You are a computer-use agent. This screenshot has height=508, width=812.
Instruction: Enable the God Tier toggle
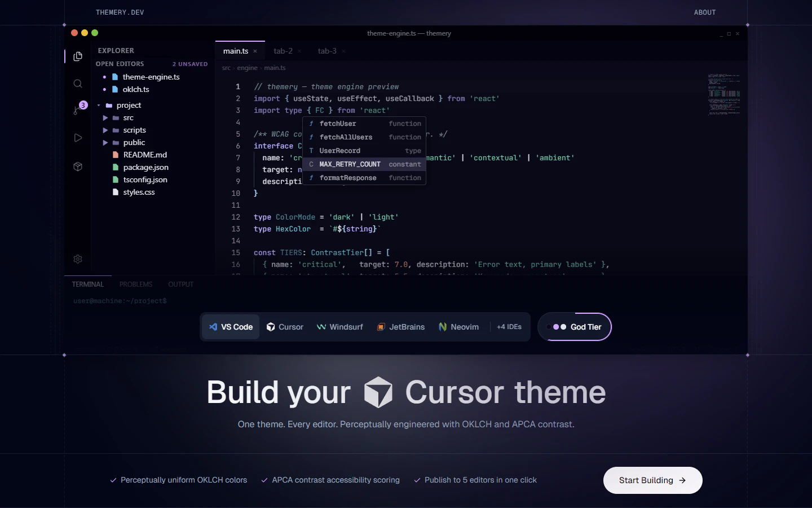click(575, 327)
